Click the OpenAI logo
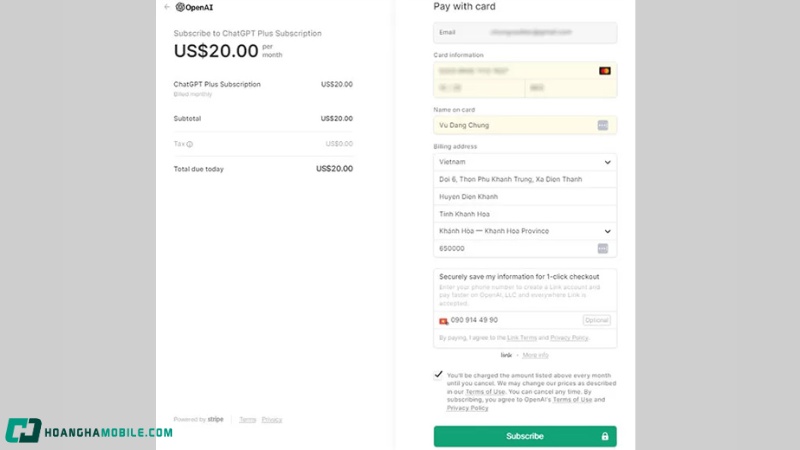Viewport: 800px width, 450px height. point(194,7)
